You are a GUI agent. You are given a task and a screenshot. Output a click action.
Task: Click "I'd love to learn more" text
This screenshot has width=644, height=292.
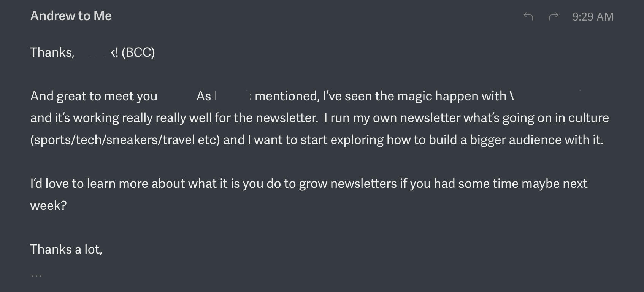(x=90, y=184)
